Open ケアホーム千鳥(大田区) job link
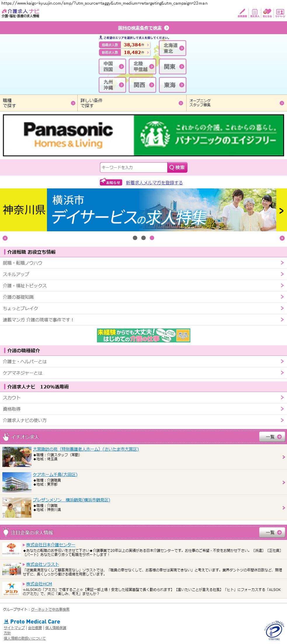Screen dimensions: 287x644 click(x=55, y=475)
